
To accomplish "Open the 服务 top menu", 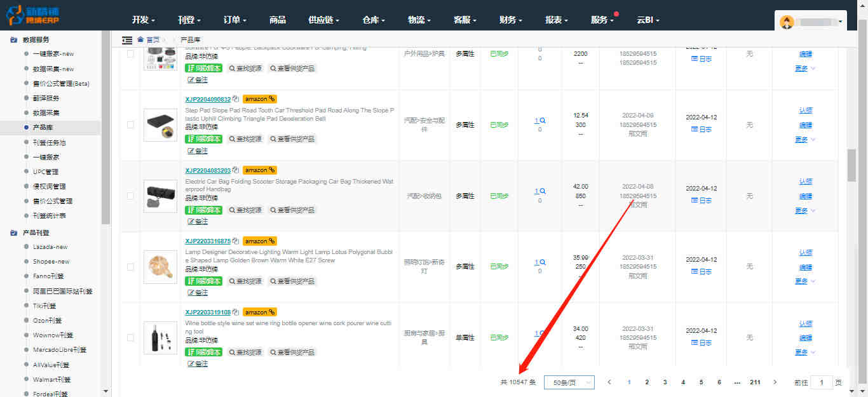I will pos(602,20).
